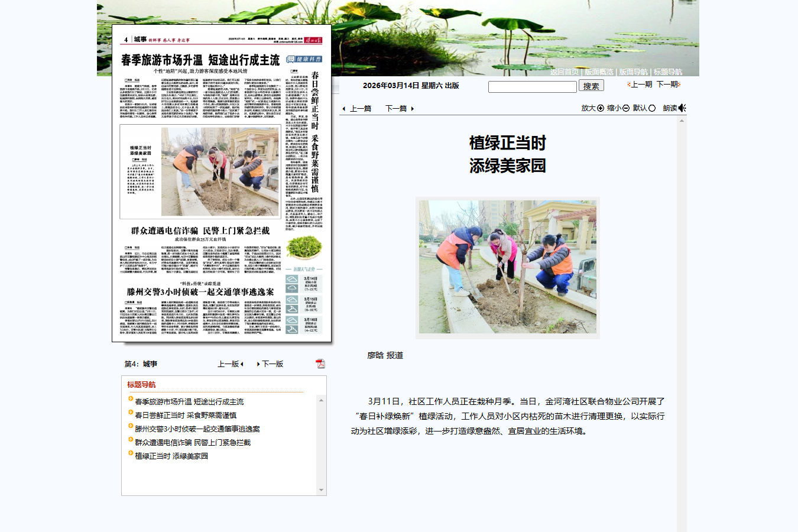Click the 缩小 zoom-out icon

click(625, 109)
